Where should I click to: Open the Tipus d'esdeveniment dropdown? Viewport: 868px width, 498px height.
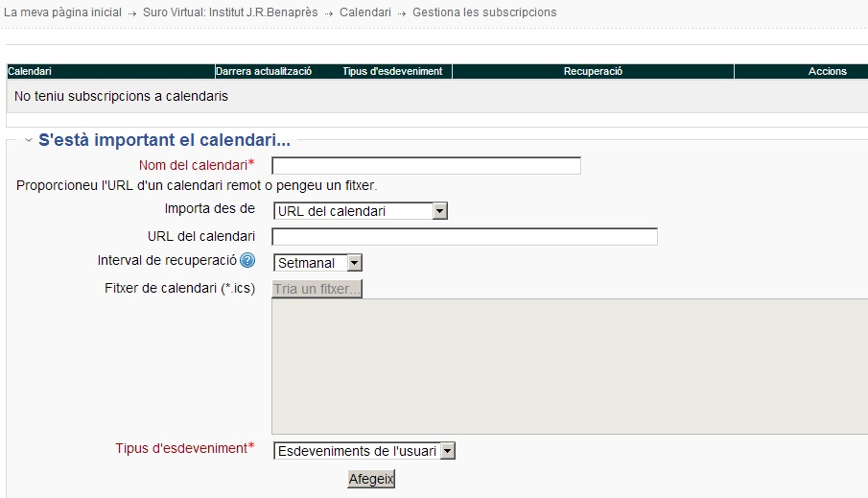pos(364,451)
